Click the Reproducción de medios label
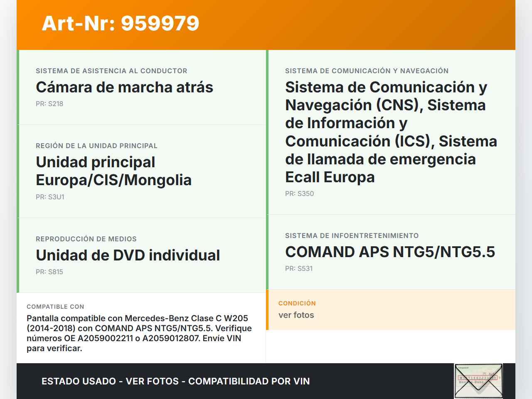This screenshot has width=532, height=399. point(86,239)
